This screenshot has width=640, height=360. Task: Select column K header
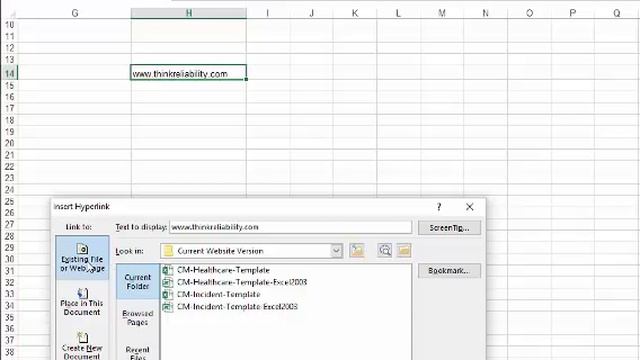point(355,13)
